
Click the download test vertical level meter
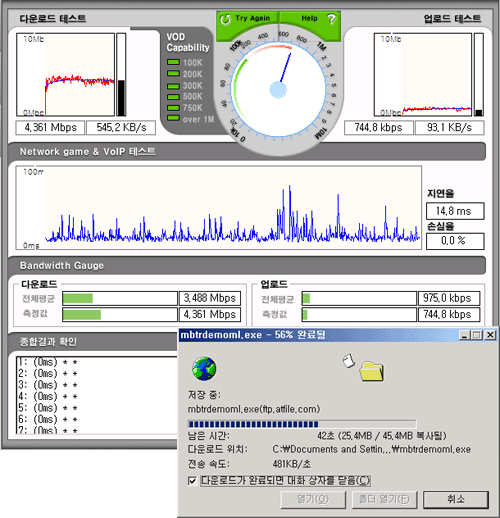pyautogui.click(x=121, y=75)
